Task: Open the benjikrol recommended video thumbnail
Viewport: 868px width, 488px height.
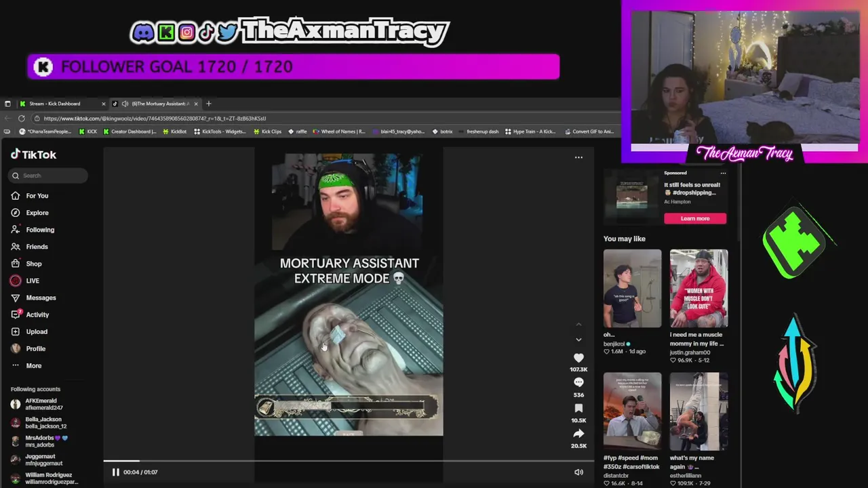Action: (x=632, y=288)
